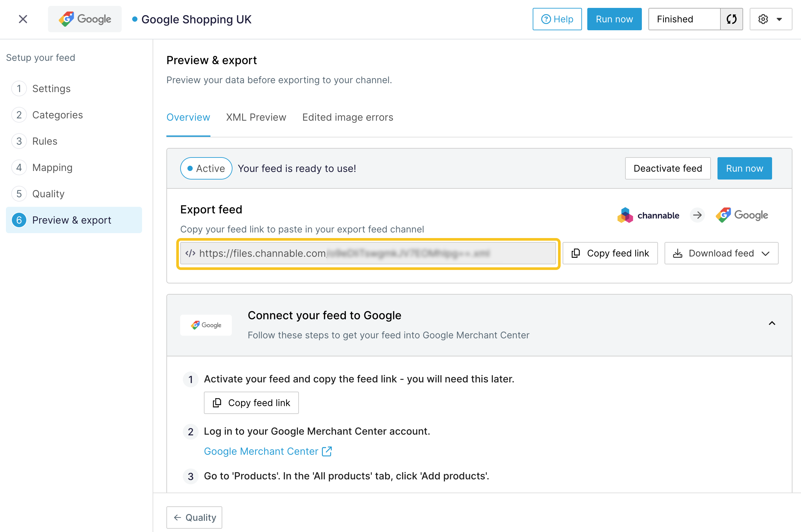Go back to Quality step button
This screenshot has height=532, width=801.
click(194, 518)
